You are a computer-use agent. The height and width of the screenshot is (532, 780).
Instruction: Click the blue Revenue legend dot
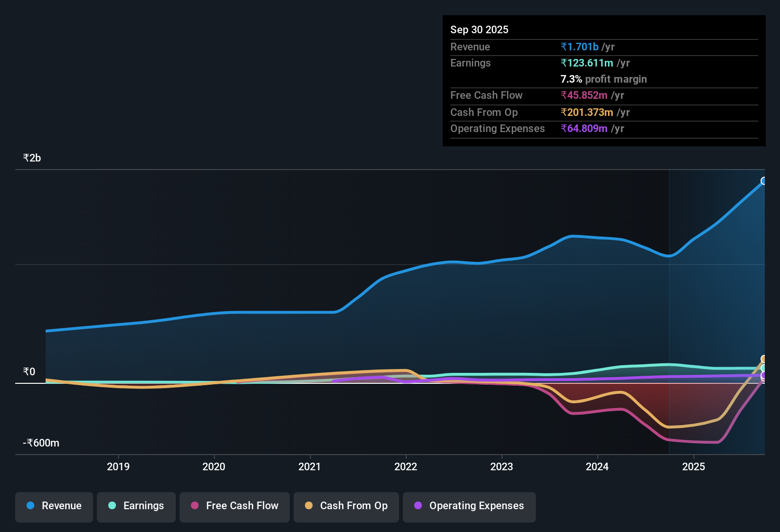click(x=29, y=506)
